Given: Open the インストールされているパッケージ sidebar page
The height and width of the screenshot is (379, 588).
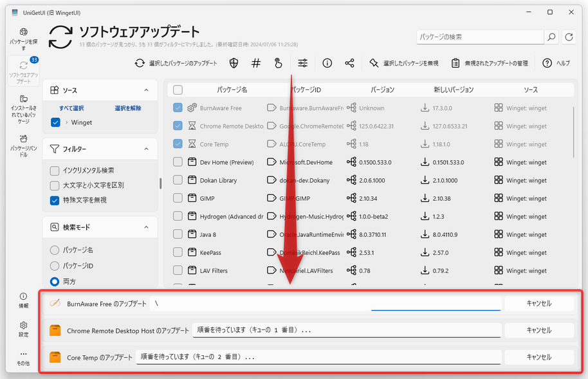Looking at the screenshot, I should coord(23,109).
